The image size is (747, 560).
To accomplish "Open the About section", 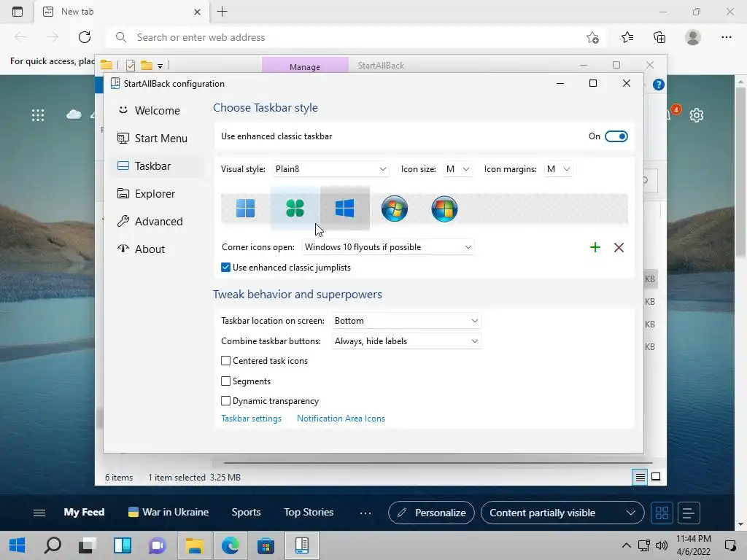I will [x=158, y=249].
